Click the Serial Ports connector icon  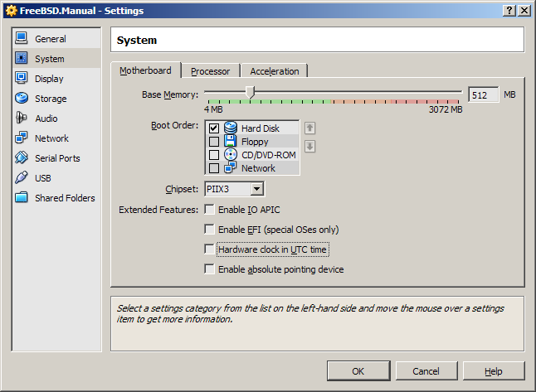coord(22,157)
